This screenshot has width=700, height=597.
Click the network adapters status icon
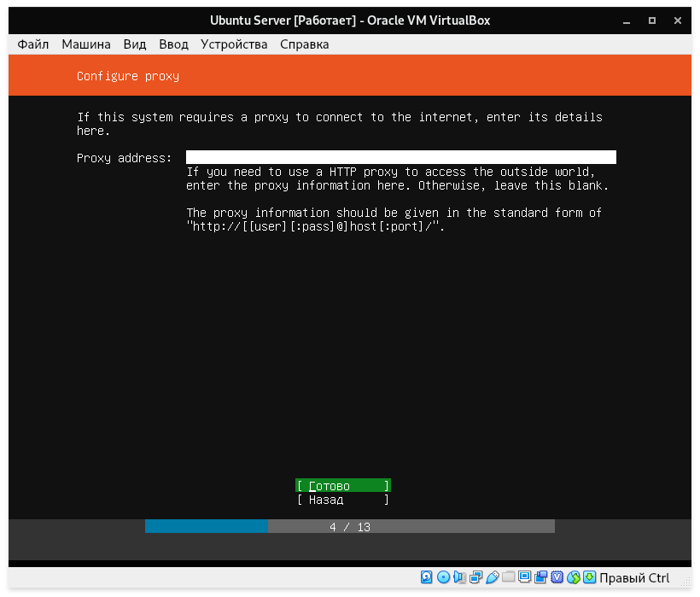tap(476, 577)
